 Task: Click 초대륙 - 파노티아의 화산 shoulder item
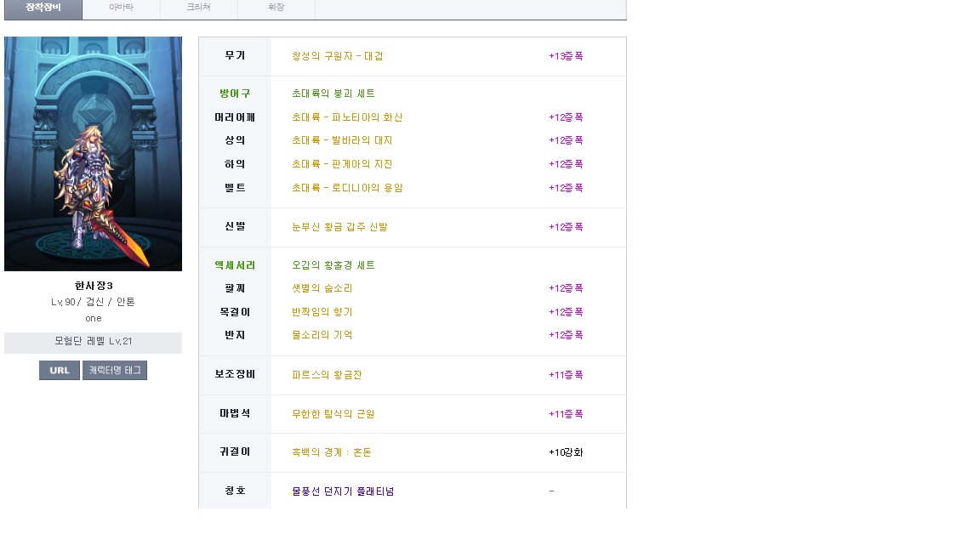coord(347,117)
